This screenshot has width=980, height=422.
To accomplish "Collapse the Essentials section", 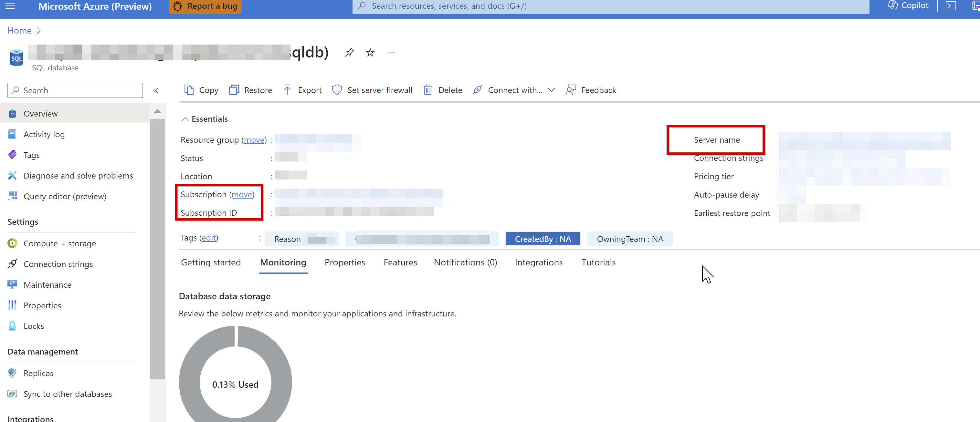I will coord(185,118).
